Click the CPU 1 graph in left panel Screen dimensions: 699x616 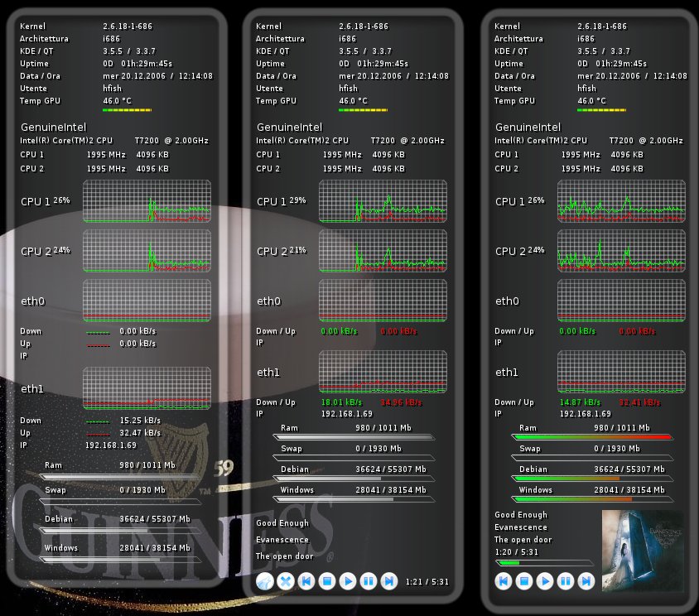click(x=147, y=201)
